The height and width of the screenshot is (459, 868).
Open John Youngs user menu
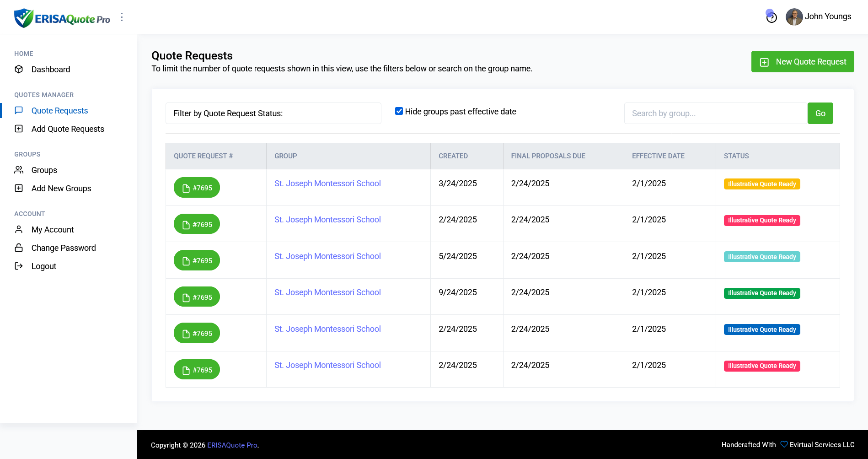[828, 16]
